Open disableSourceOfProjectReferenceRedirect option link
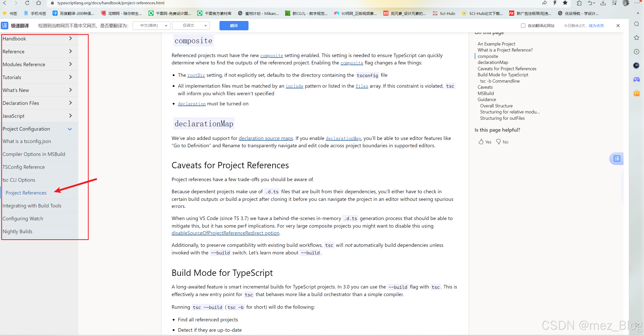644x336 pixels. [225, 233]
